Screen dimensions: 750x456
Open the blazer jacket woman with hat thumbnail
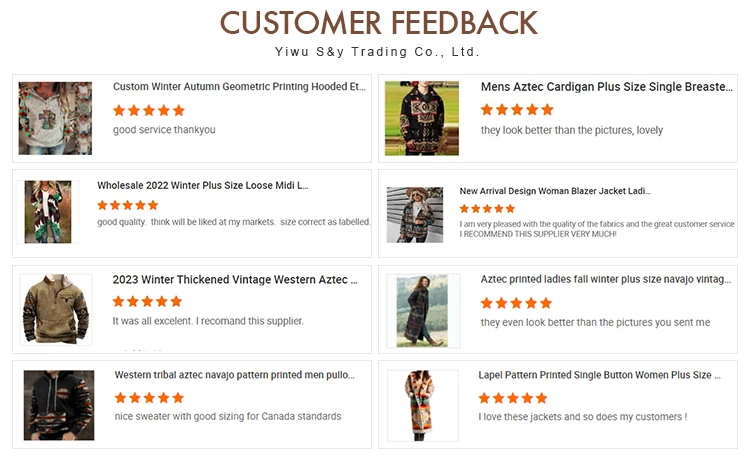click(x=415, y=215)
